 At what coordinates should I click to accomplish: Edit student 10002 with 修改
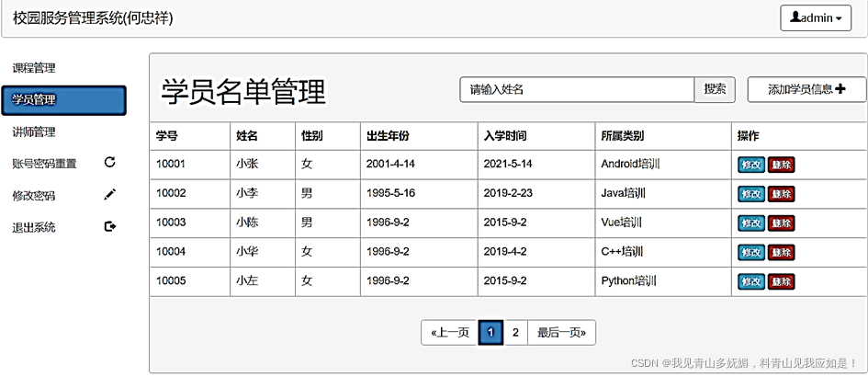click(751, 193)
